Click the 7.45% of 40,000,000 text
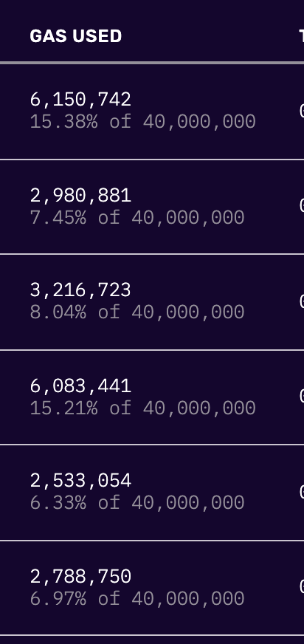Viewport: 304px width, 644px height. (x=137, y=218)
